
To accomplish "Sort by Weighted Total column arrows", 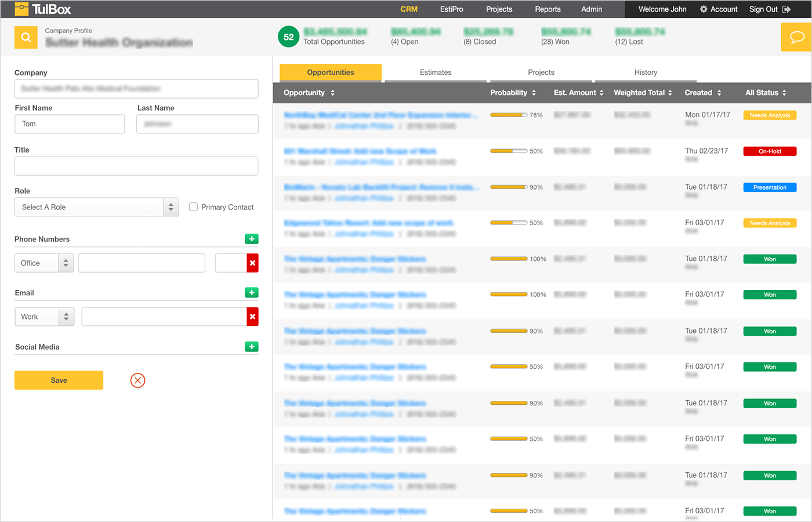I will pos(670,93).
